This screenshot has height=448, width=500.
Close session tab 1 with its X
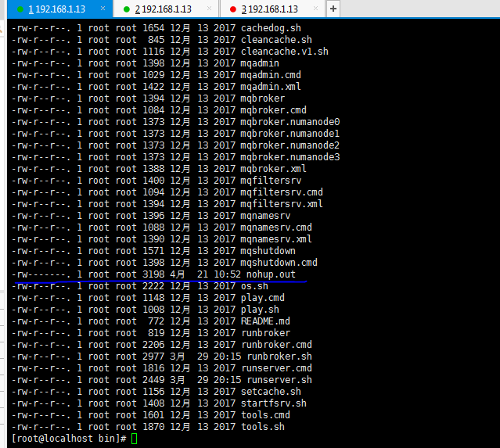tap(103, 9)
